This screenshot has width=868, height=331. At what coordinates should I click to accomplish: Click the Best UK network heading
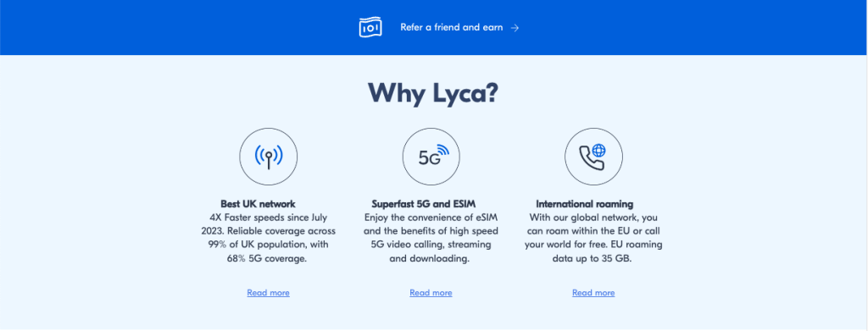point(258,204)
